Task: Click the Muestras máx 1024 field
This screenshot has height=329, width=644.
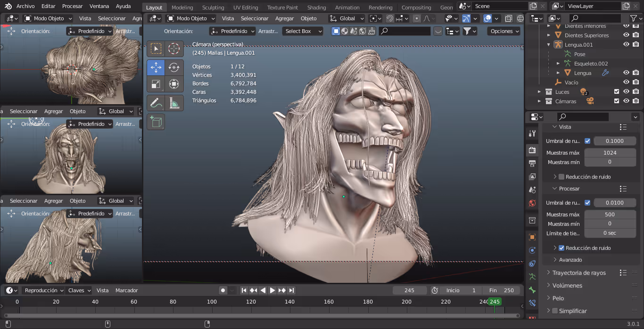Action: 610,153
